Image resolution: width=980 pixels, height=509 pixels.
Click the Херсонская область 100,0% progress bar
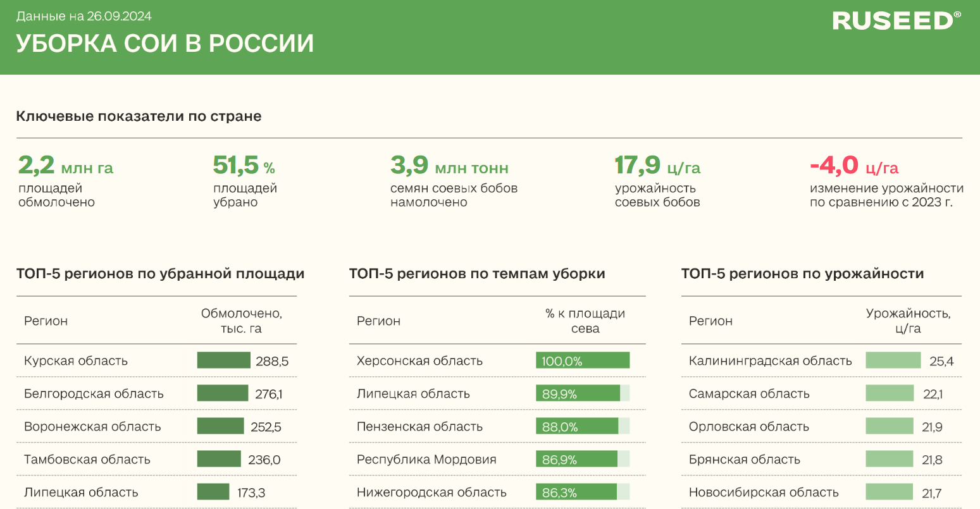pyautogui.click(x=582, y=360)
